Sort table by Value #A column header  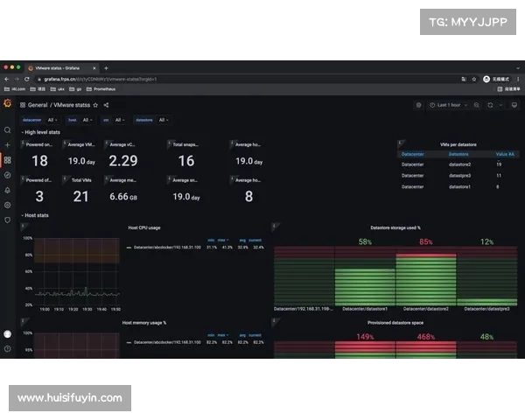(505, 154)
